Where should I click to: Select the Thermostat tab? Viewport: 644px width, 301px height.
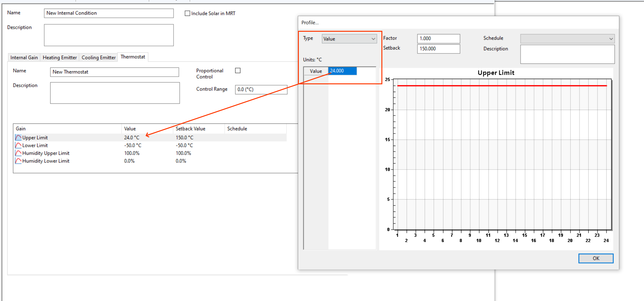click(133, 57)
